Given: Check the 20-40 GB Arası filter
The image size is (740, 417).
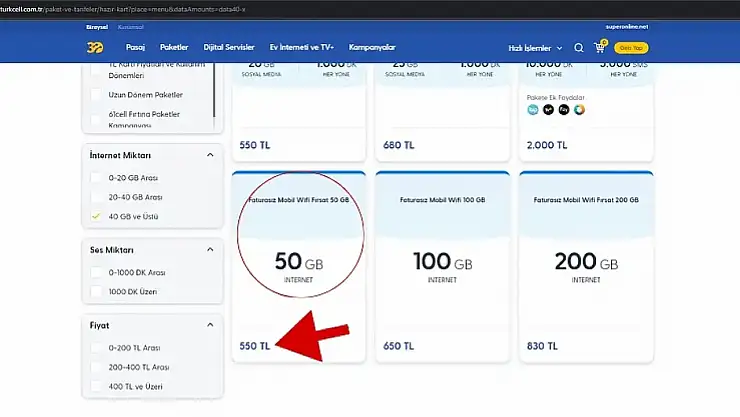Looking at the screenshot, I should [96, 197].
